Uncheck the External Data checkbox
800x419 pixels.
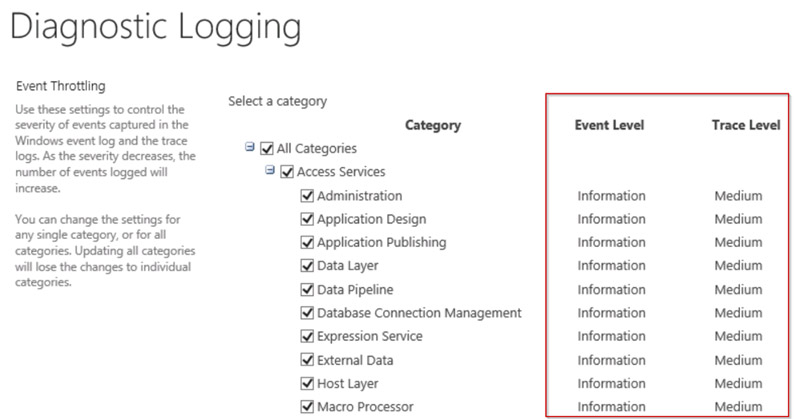coord(307,360)
